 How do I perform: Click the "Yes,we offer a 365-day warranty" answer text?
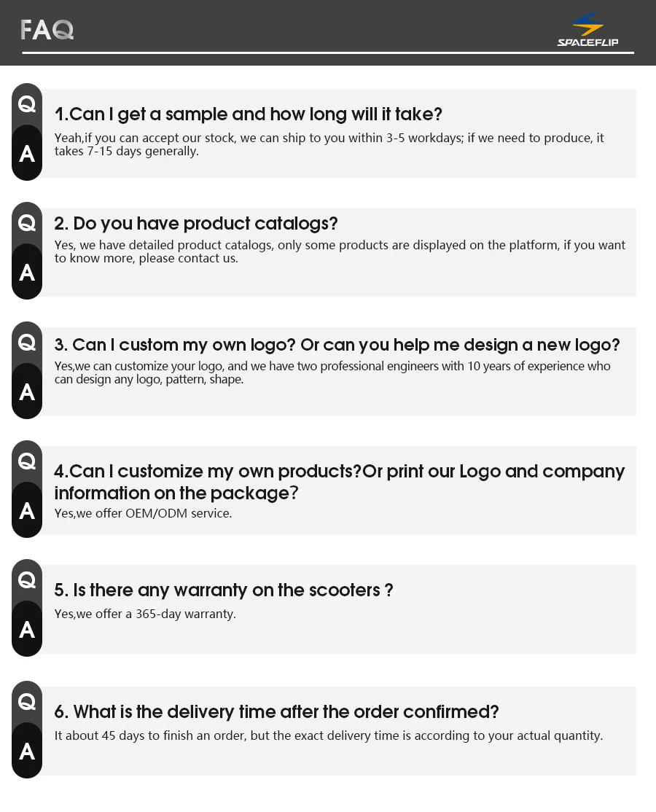pyautogui.click(x=145, y=614)
